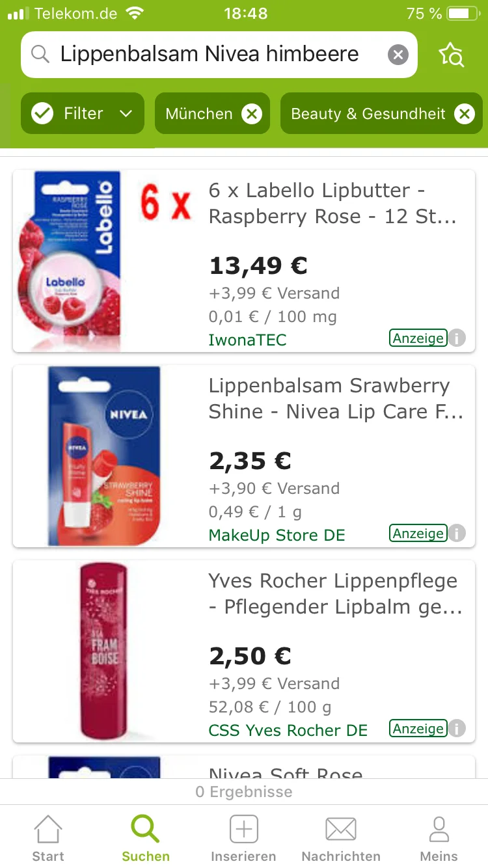The height and width of the screenshot is (868, 488).
Task: Click into the search input field
Action: (x=208, y=55)
